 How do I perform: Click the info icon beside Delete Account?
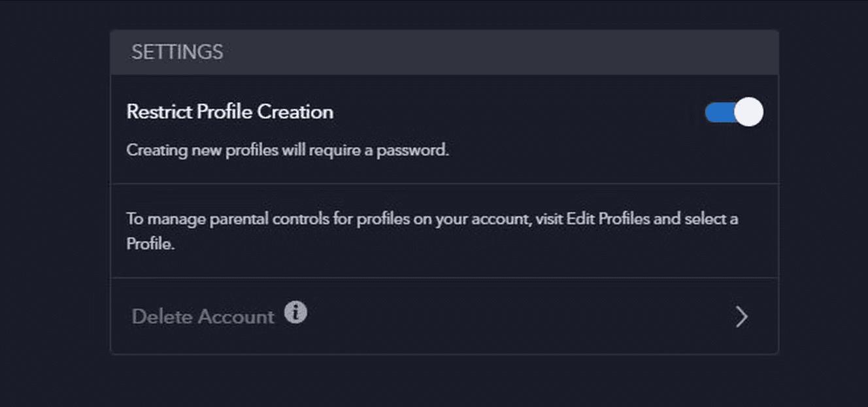click(x=295, y=313)
